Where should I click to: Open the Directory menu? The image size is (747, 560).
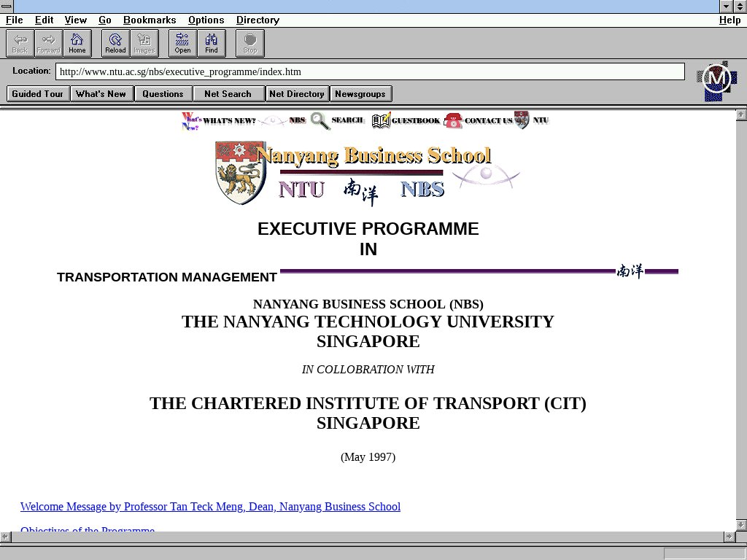[x=258, y=20]
